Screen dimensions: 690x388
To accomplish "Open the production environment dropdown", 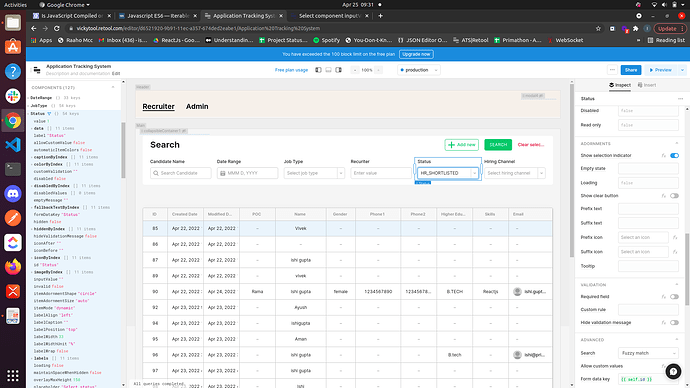I will 419,70.
